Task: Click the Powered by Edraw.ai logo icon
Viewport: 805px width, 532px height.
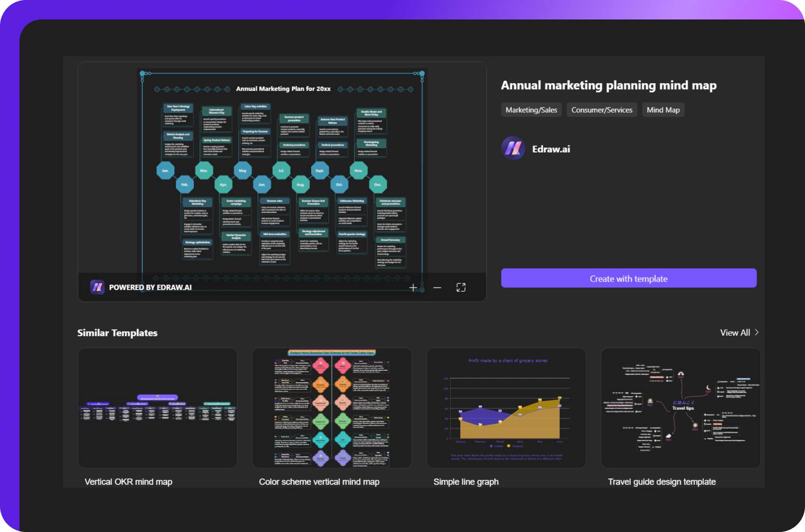Action: tap(97, 287)
